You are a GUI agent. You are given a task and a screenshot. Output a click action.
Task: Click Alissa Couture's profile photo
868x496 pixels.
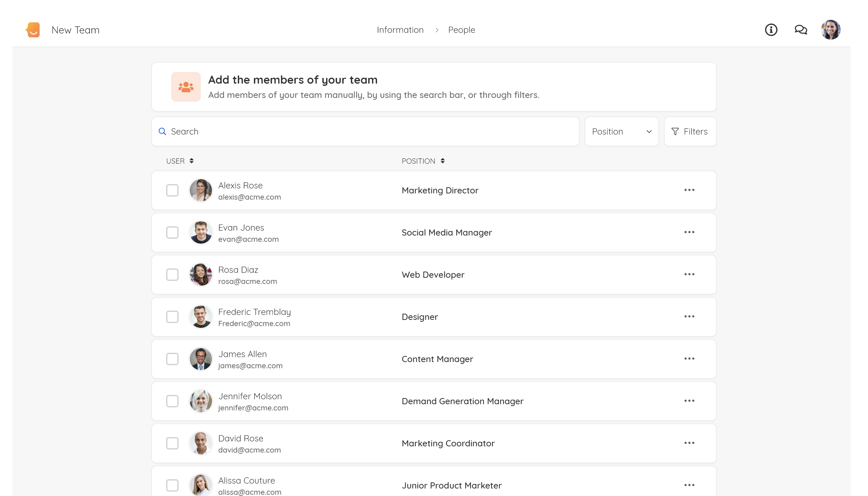pyautogui.click(x=201, y=485)
